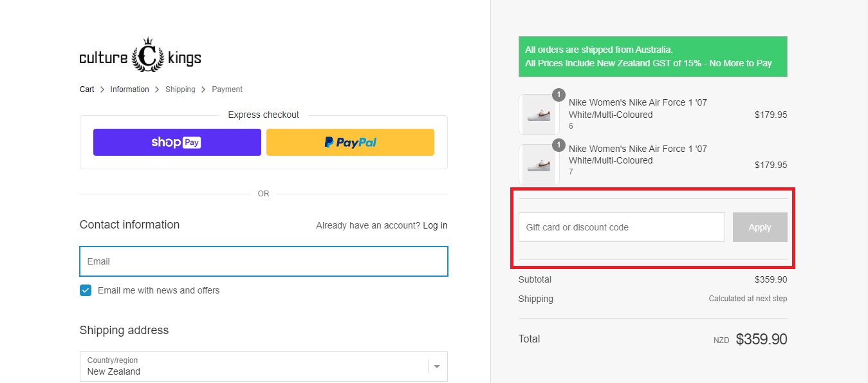Image resolution: width=868 pixels, height=383 pixels.
Task: Click quantity badge on size 7 shoe
Action: tap(559, 145)
